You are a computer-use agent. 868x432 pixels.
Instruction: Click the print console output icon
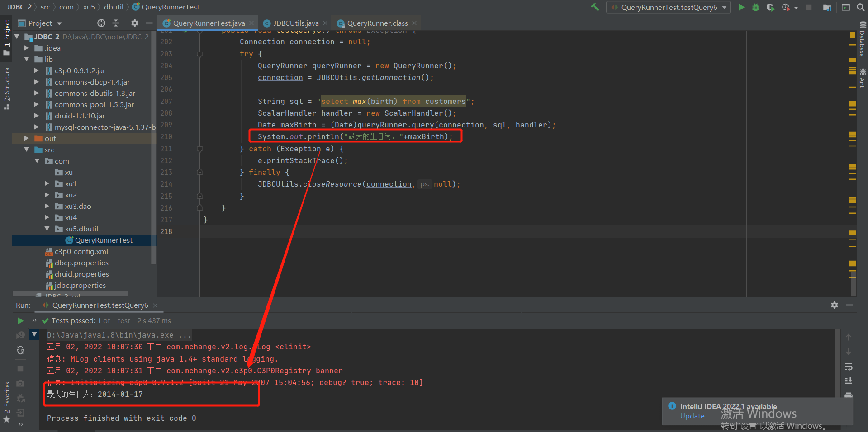point(849,394)
